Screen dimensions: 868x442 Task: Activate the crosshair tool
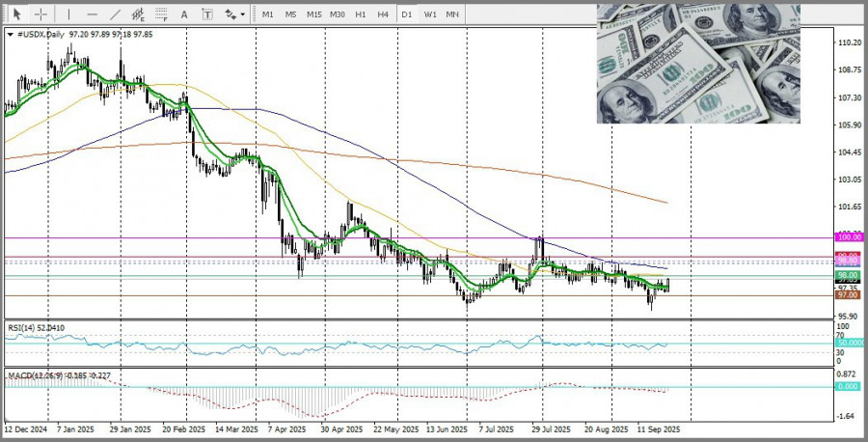coord(41,14)
